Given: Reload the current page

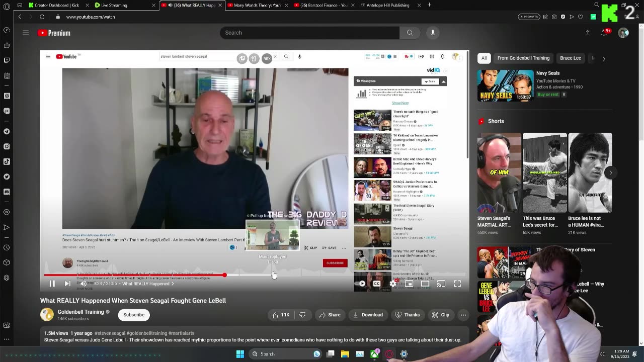Looking at the screenshot, I should (42, 17).
